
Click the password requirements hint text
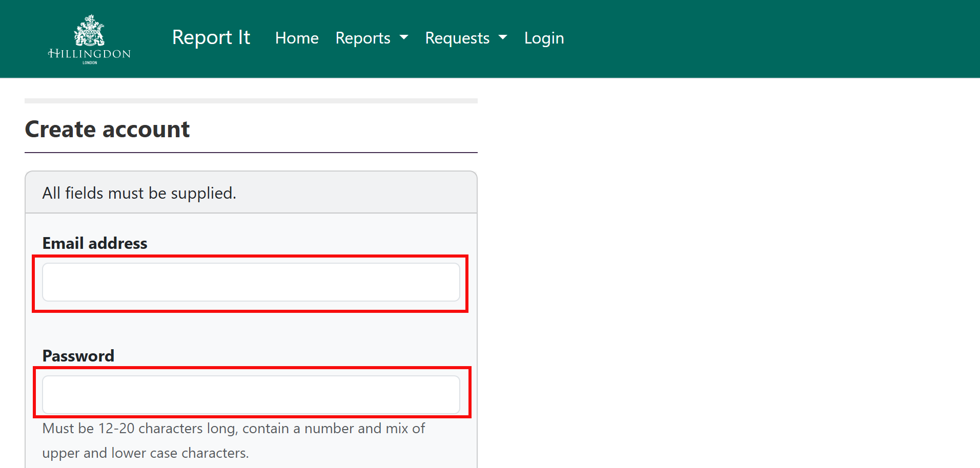(x=234, y=440)
